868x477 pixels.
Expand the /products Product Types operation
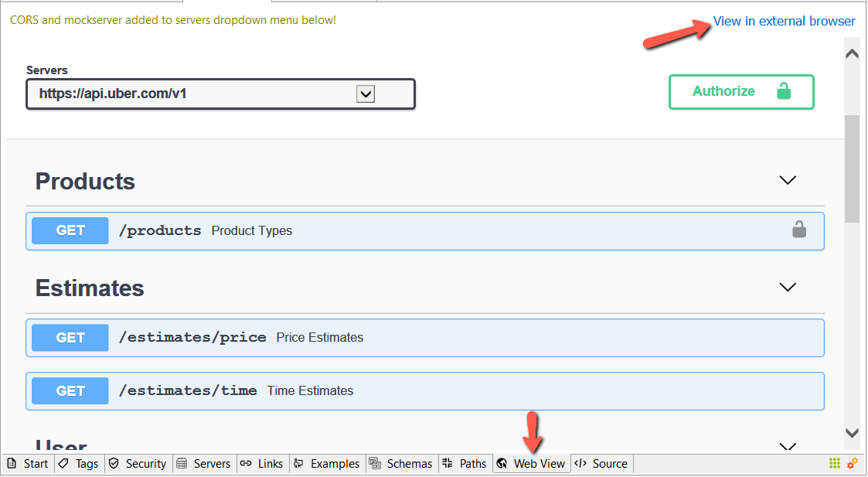click(424, 231)
